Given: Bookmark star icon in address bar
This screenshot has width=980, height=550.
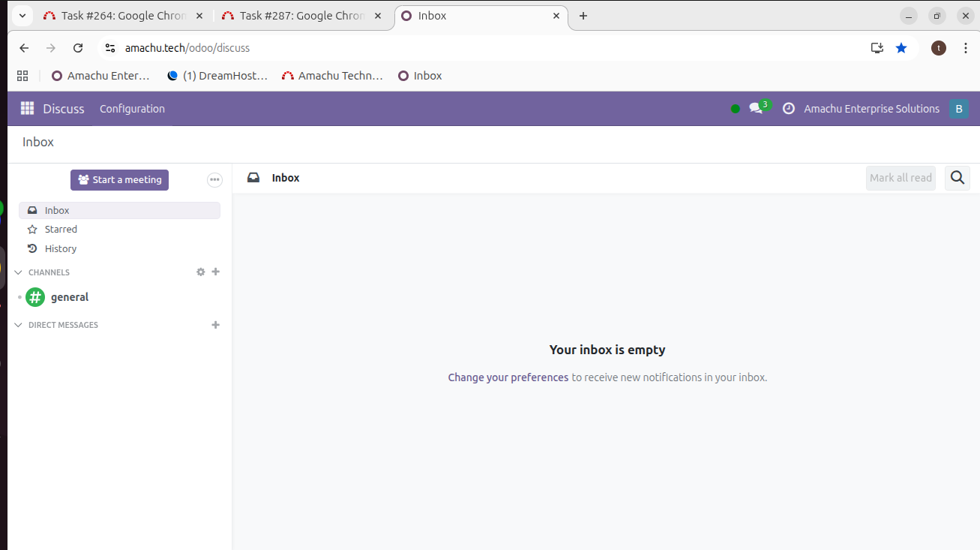Looking at the screenshot, I should coord(901,48).
